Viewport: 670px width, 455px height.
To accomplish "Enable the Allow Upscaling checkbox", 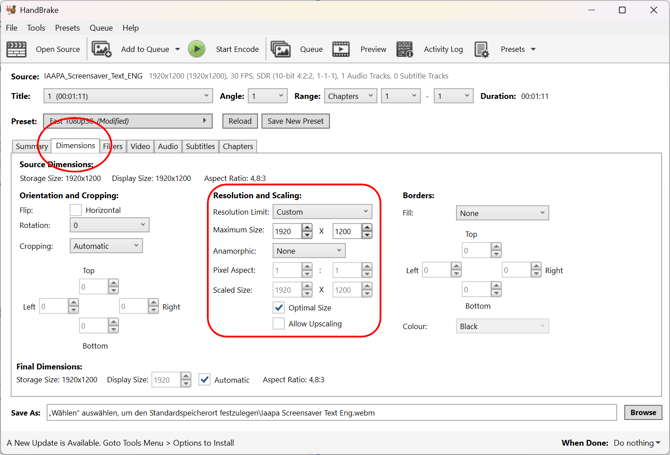I will 279,323.
